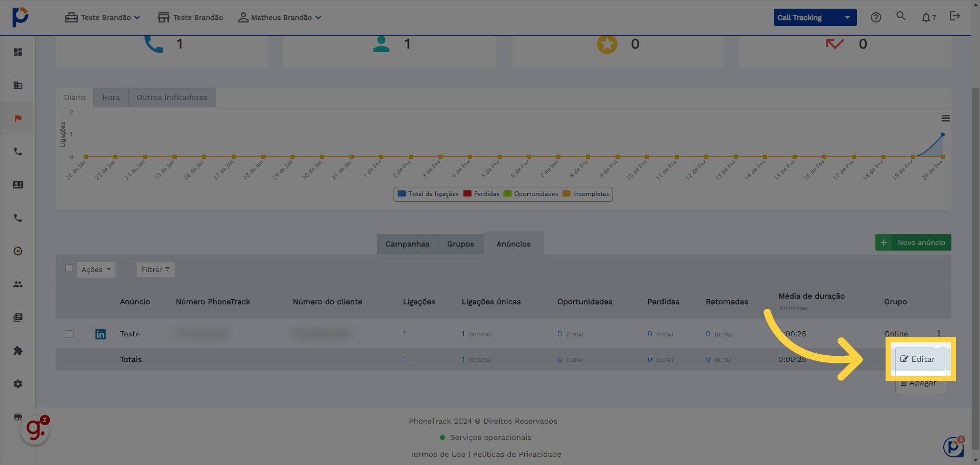Viewport: 980px width, 465px height.
Task: Click the 20 de Fev data point on chart
Action: 943,135
